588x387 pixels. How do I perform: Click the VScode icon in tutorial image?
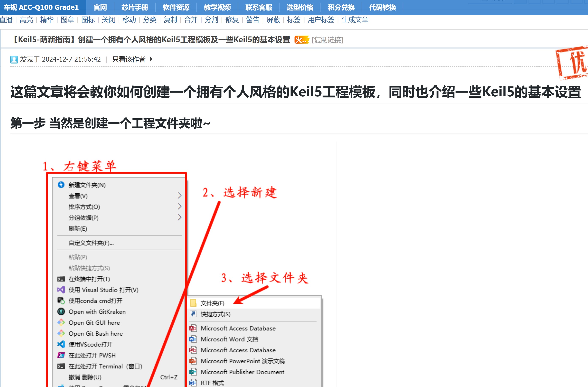(61, 344)
